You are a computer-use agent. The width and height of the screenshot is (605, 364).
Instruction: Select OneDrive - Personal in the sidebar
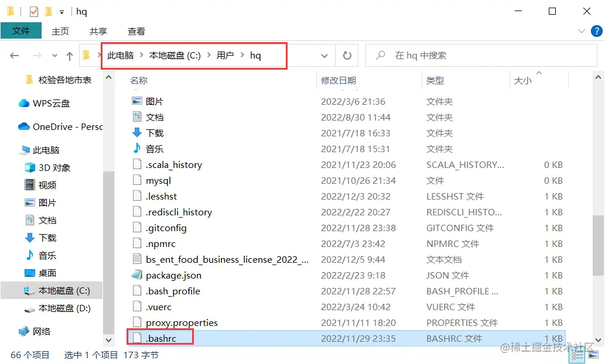tap(67, 126)
